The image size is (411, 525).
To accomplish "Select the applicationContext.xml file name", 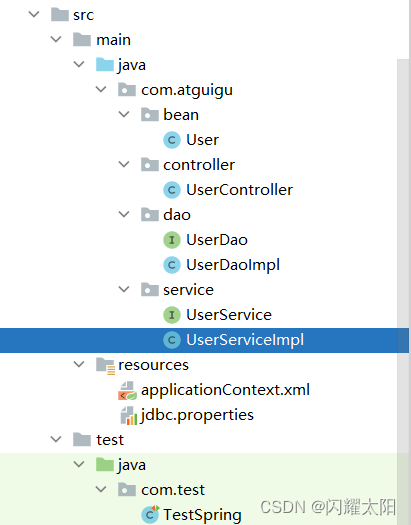I will coord(225,390).
